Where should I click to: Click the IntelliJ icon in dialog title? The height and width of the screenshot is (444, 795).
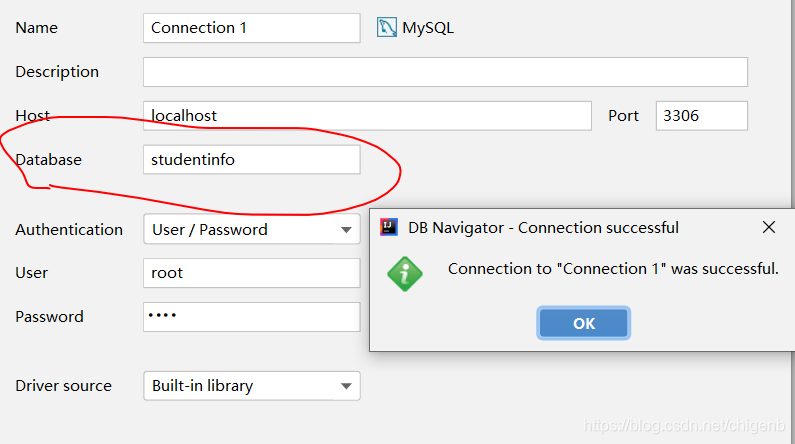pos(389,227)
